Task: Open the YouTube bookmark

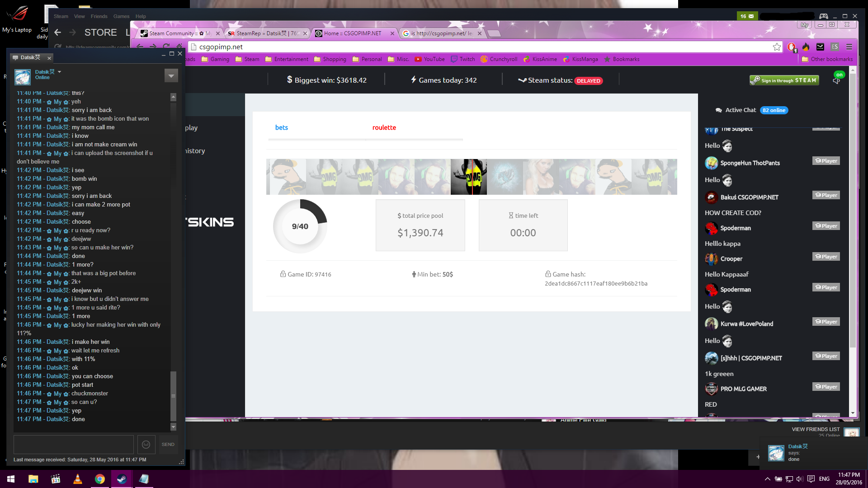Action: (x=429, y=59)
